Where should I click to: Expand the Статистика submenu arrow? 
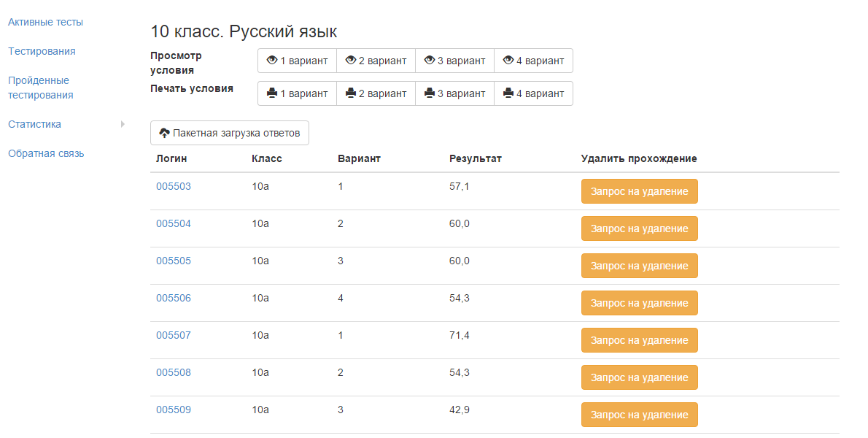click(123, 124)
